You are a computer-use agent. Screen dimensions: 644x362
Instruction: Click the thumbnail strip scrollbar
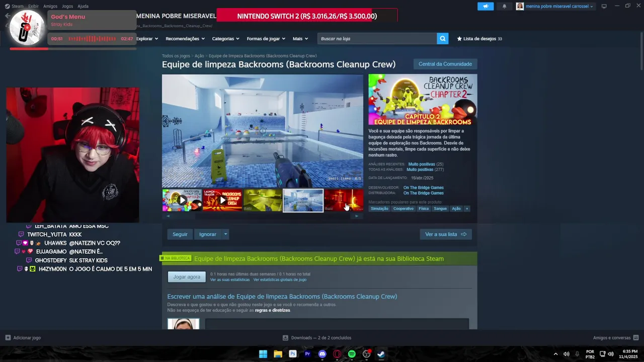click(x=262, y=216)
